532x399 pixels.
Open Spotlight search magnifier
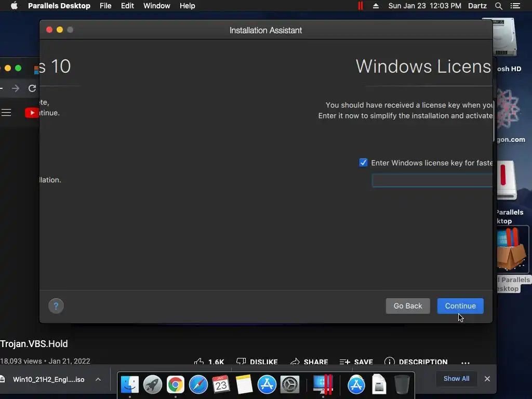point(498,6)
